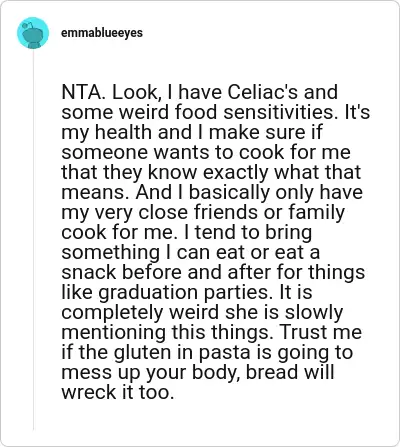Click the line 'cook for me. I tend to bring'
The width and height of the screenshot is (400, 447).
(x=187, y=232)
